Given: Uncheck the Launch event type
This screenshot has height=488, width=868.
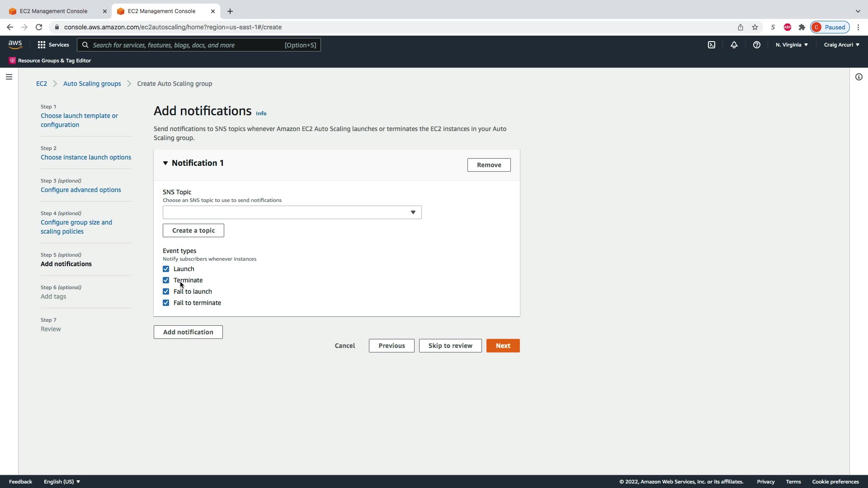Looking at the screenshot, I should 166,269.
